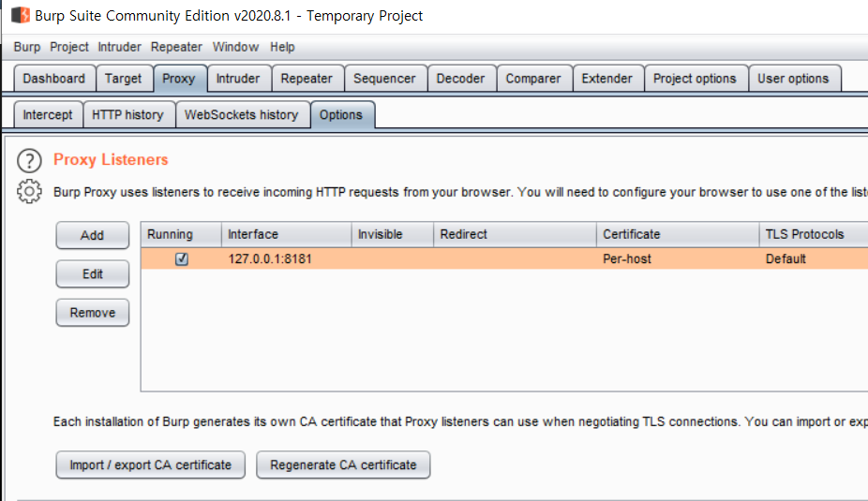Sort by the Invisible column header

[x=393, y=234]
